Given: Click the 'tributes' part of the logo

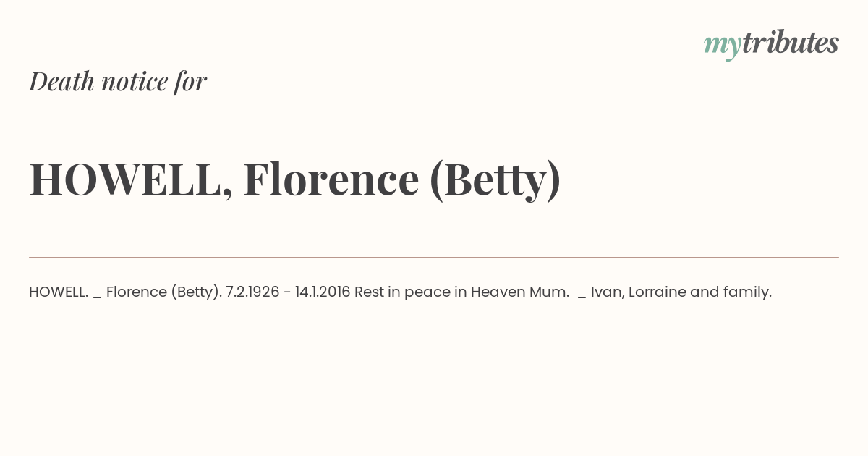Looking at the screenshot, I should click(791, 42).
